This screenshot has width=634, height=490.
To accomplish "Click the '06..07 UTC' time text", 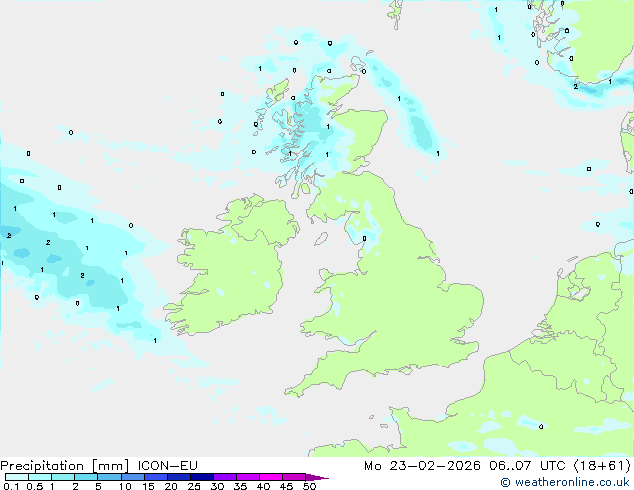I will (527, 466).
